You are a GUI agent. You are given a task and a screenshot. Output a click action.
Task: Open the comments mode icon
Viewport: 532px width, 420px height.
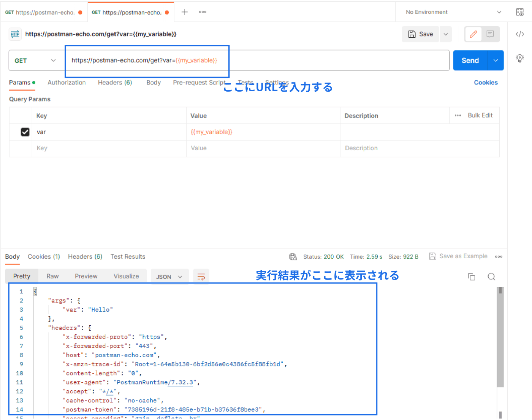(x=490, y=34)
